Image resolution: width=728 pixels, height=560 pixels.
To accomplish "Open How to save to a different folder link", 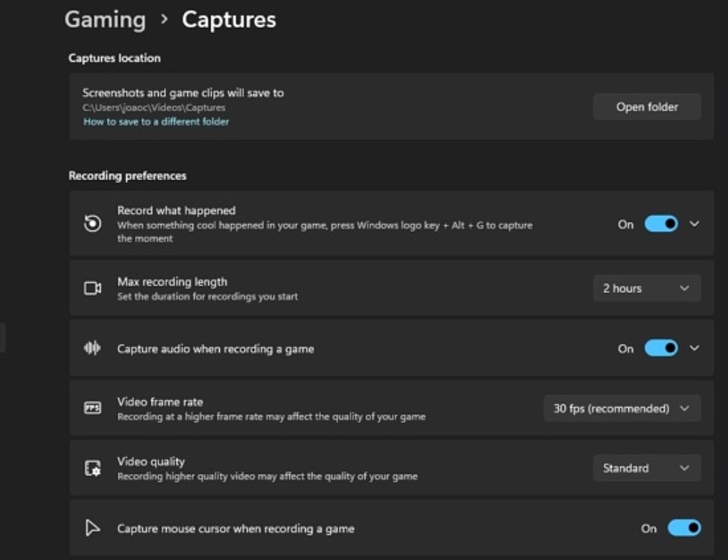I will click(156, 121).
